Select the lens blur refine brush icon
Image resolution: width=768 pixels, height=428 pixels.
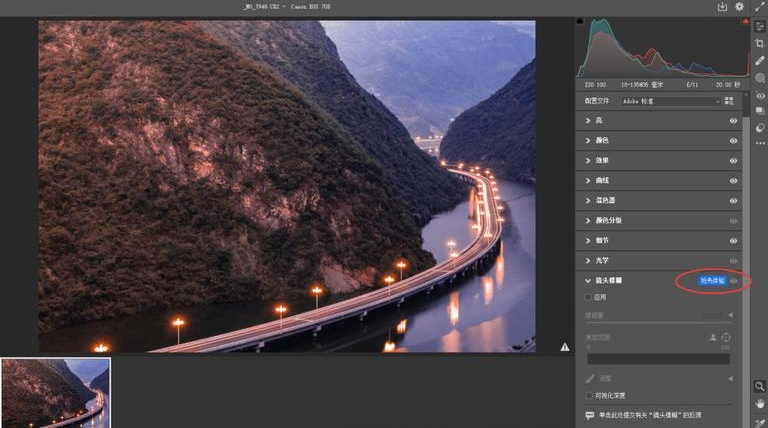point(590,379)
